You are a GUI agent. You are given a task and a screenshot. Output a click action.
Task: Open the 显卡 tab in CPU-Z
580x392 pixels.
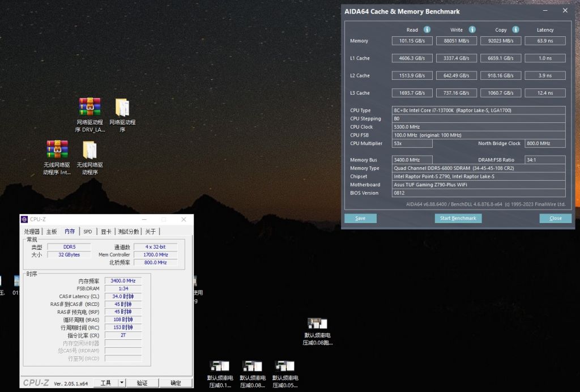point(106,231)
